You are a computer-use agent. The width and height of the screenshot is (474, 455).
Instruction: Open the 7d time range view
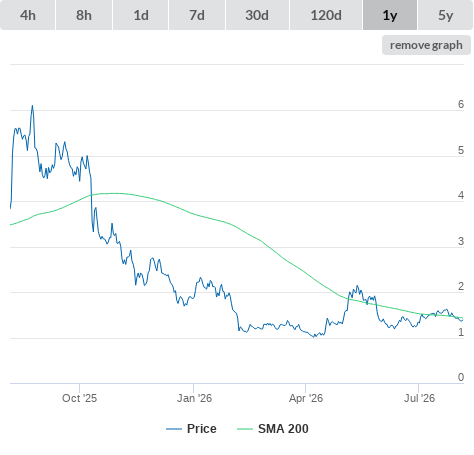pyautogui.click(x=197, y=15)
